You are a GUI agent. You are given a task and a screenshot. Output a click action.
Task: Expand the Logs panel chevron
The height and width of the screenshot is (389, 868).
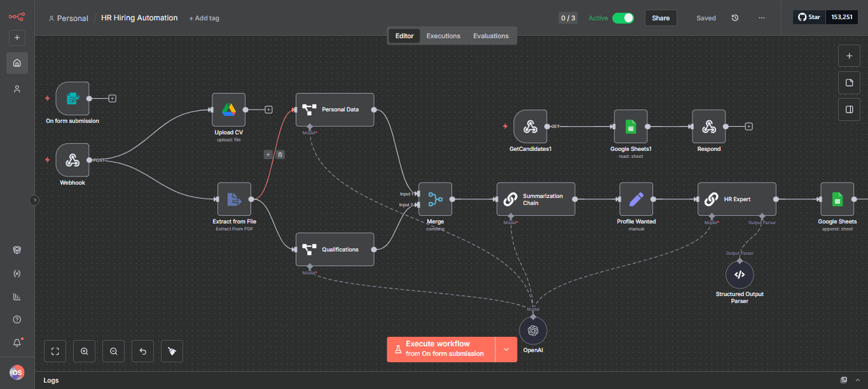click(857, 380)
